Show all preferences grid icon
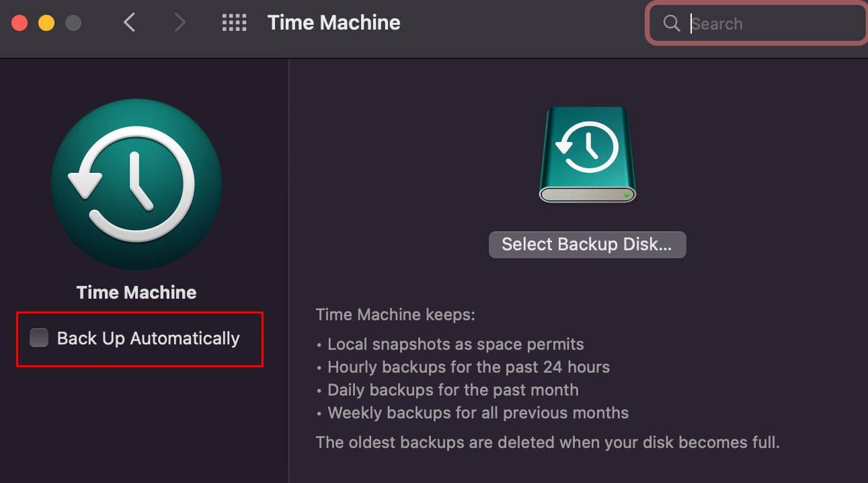 [x=234, y=23]
